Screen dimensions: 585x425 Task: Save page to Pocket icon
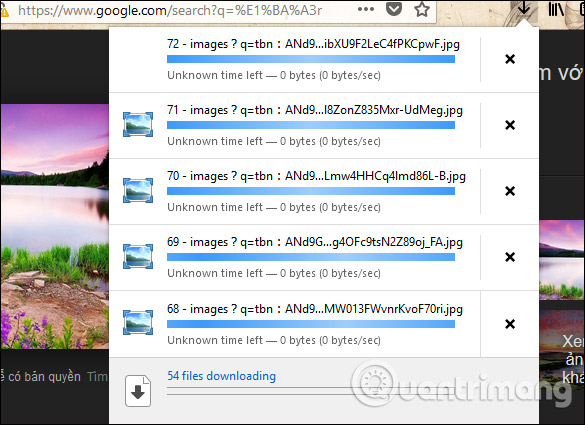(394, 9)
